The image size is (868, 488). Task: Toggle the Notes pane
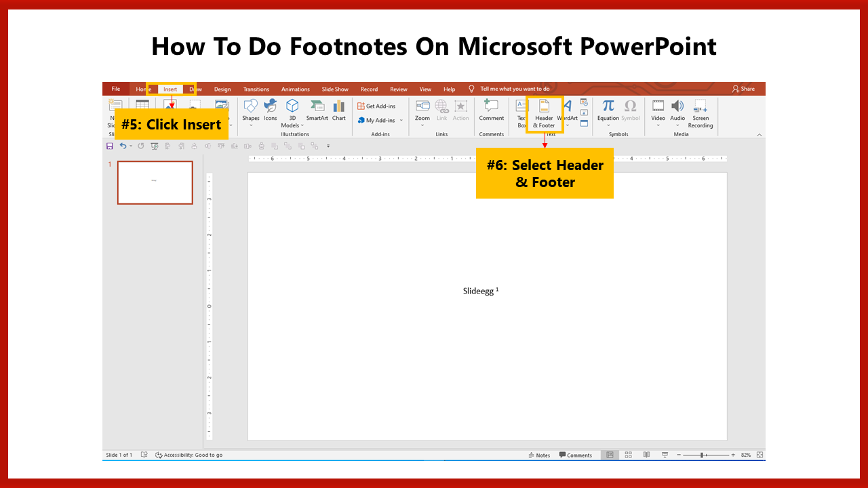(538, 455)
